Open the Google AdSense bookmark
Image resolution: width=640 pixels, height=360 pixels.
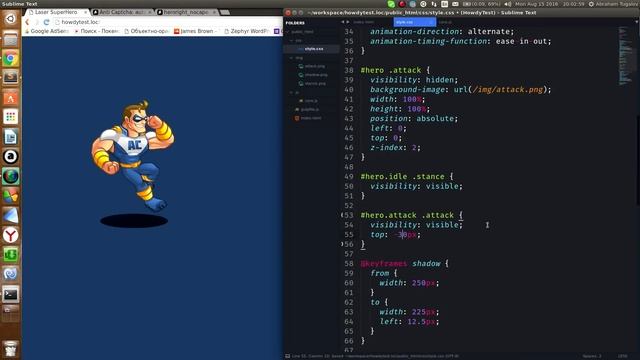pyautogui.click(x=47, y=31)
